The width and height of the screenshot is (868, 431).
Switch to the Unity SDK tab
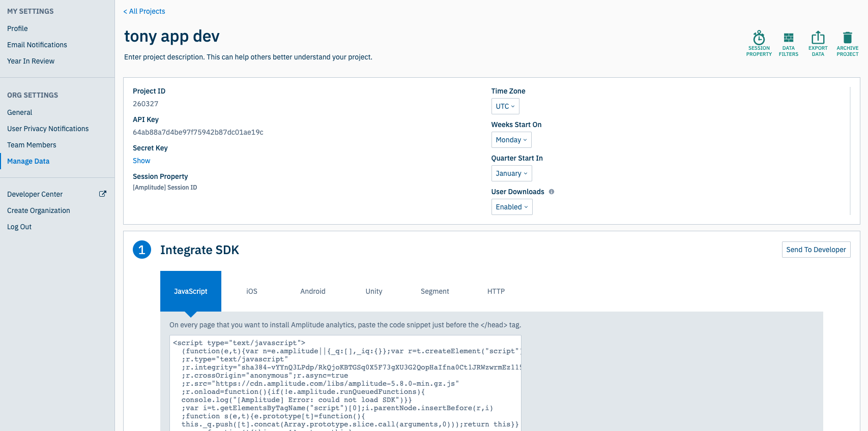(x=374, y=291)
